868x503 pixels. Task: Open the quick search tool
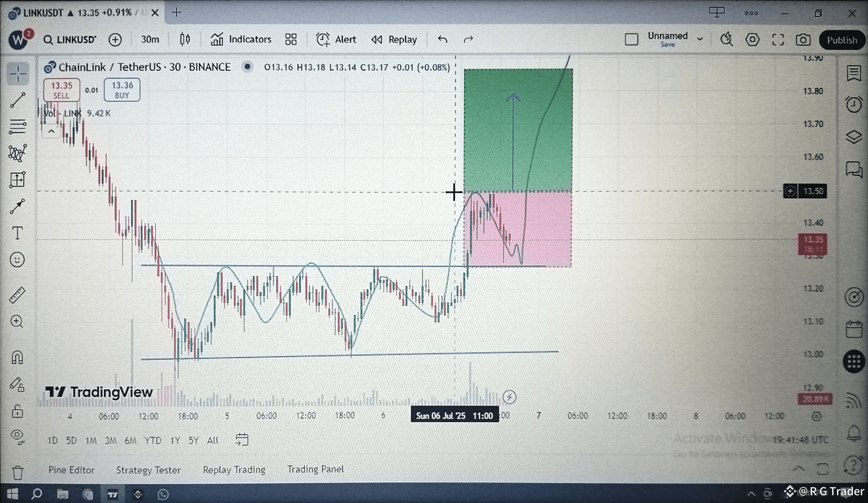coord(727,40)
